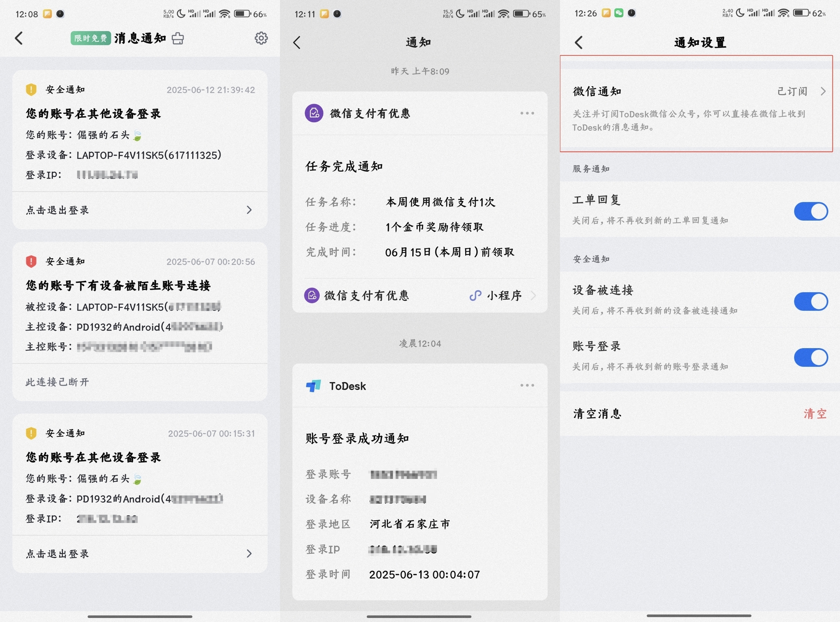
Task: Tap battery icon showing 66%
Action: [x=243, y=14]
